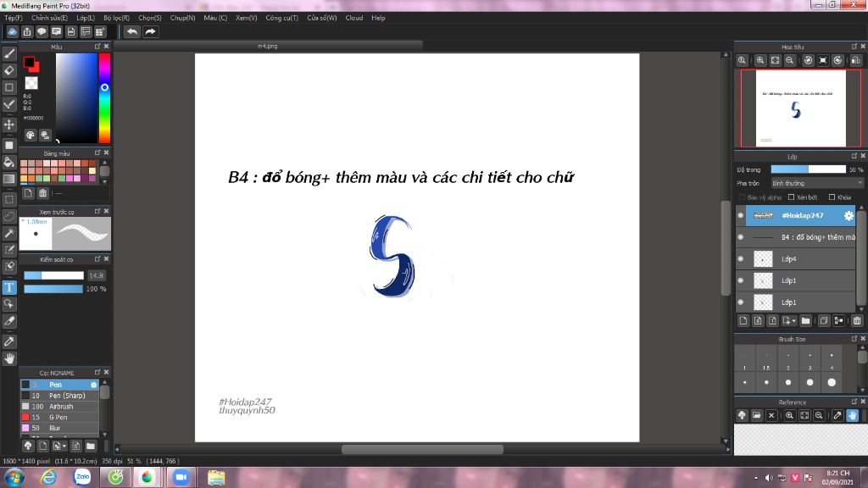Enable the Khóa lock checkbox
868x488 pixels.
[x=832, y=197]
